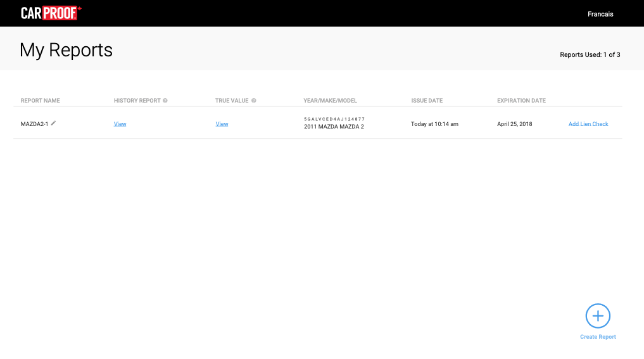Click the History Report column header

pyautogui.click(x=137, y=101)
